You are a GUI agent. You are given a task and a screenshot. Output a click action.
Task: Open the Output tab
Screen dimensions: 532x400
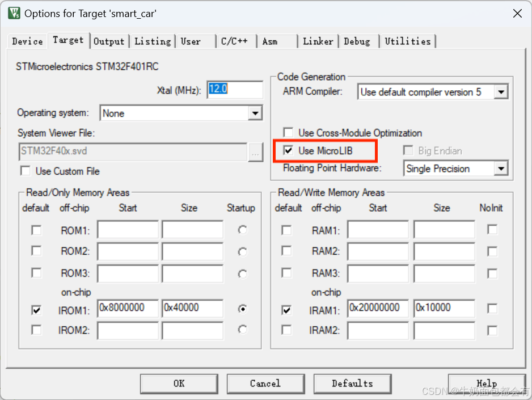109,41
